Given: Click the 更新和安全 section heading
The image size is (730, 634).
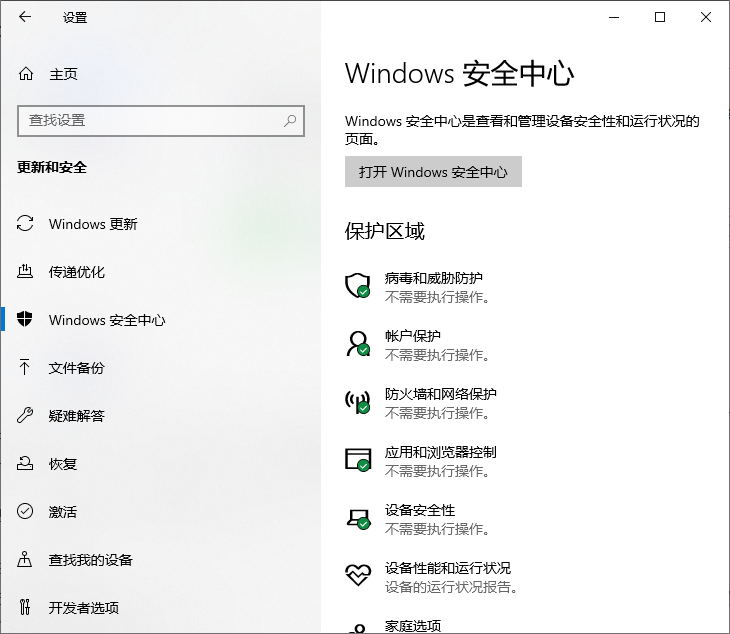Looking at the screenshot, I should tap(52, 167).
